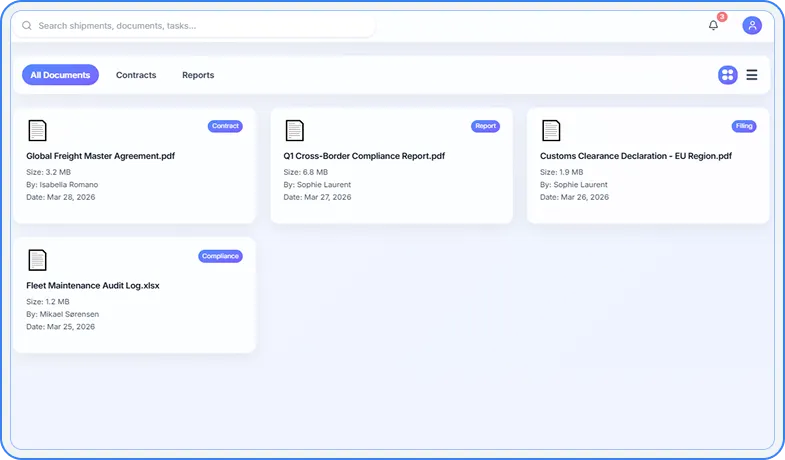Open the Reports tab
The height and width of the screenshot is (460, 785).
[198, 75]
